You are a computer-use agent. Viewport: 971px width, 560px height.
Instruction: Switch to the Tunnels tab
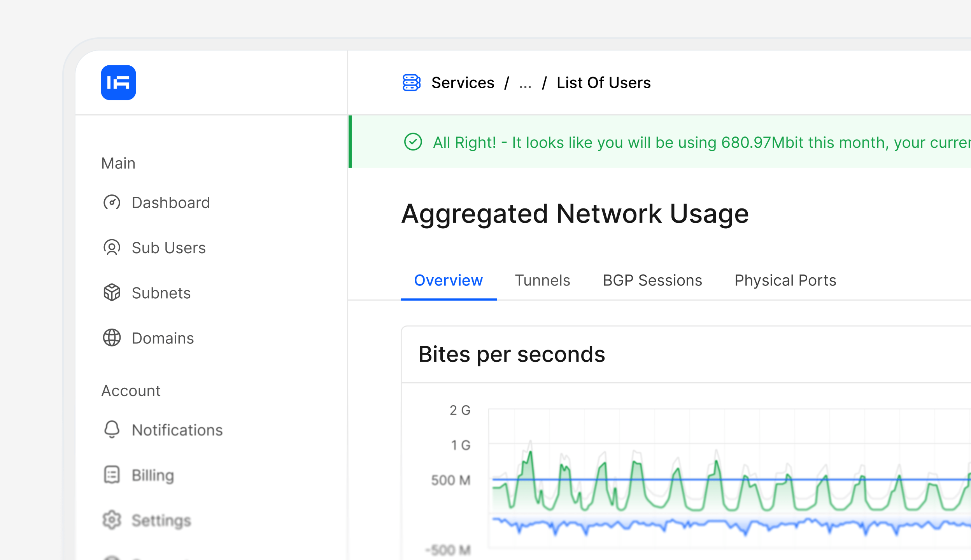[542, 280]
